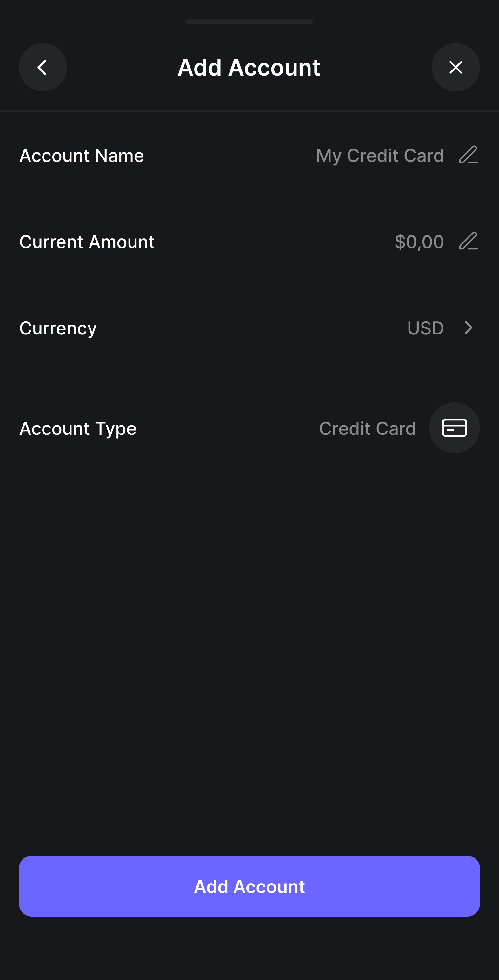Edit account name with pencil icon
The height and width of the screenshot is (980, 499).
[468, 155]
